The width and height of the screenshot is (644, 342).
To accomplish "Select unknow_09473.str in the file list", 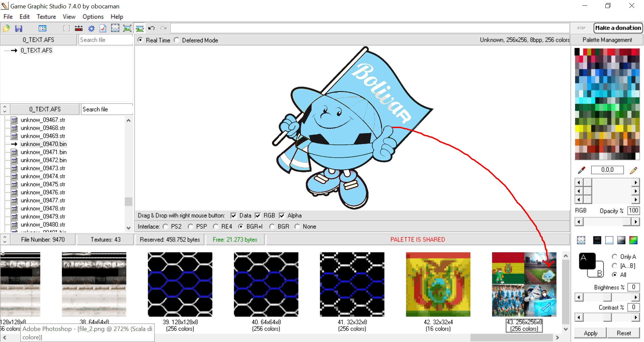I will (x=43, y=168).
